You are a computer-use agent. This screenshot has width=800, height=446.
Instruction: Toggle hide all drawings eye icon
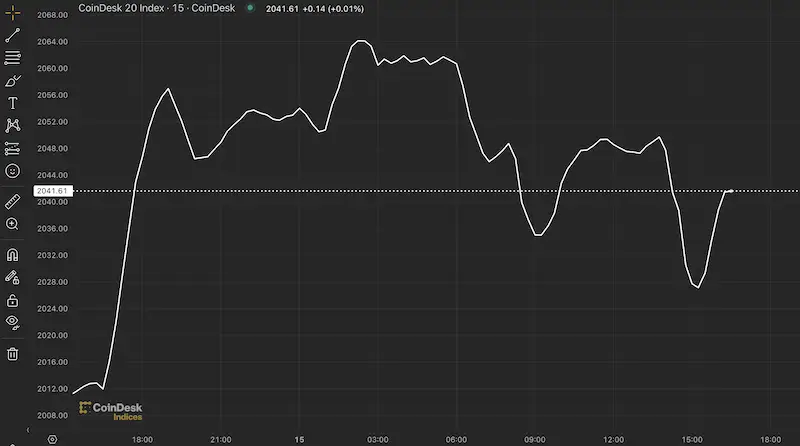pyautogui.click(x=12, y=322)
